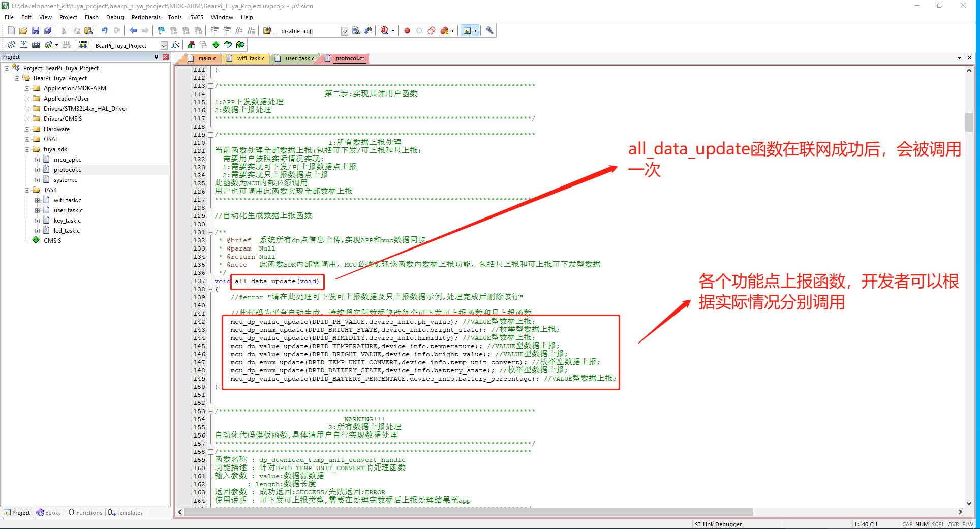Click the Download (LOAD) to flash icon
Viewport: 980px width, 529px height.
click(83, 45)
